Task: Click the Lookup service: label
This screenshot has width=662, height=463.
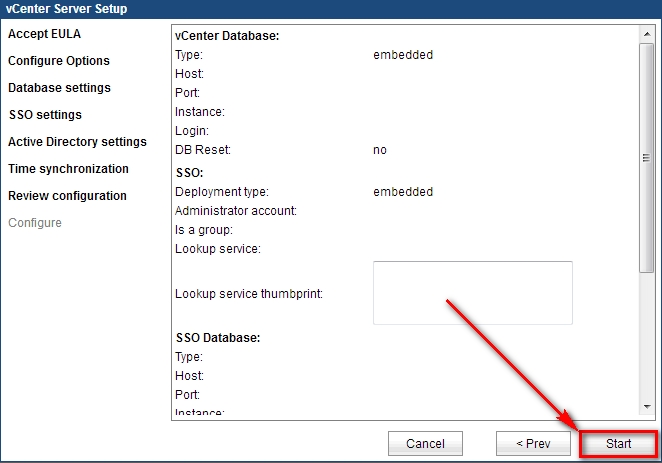Action: coord(218,249)
